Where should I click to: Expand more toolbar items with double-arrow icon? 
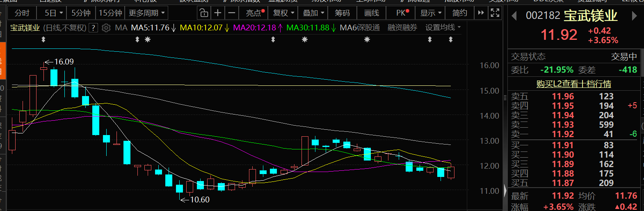click(x=481, y=13)
